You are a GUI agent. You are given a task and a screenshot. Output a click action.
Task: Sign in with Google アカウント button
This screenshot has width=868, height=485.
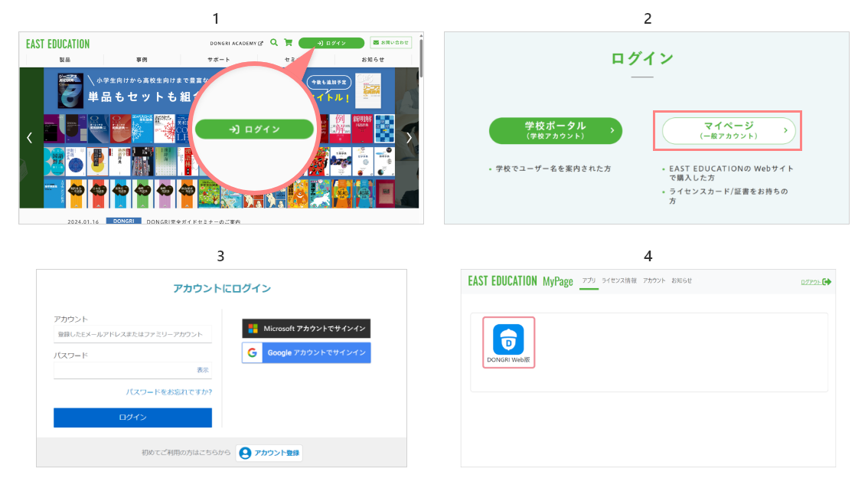306,352
